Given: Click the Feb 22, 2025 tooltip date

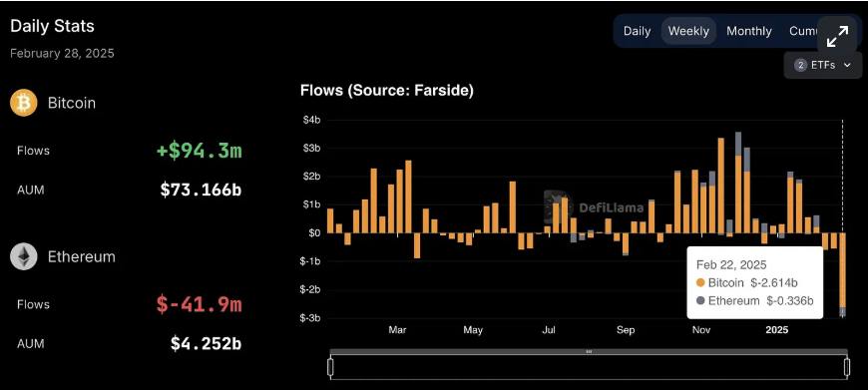Looking at the screenshot, I should (731, 264).
